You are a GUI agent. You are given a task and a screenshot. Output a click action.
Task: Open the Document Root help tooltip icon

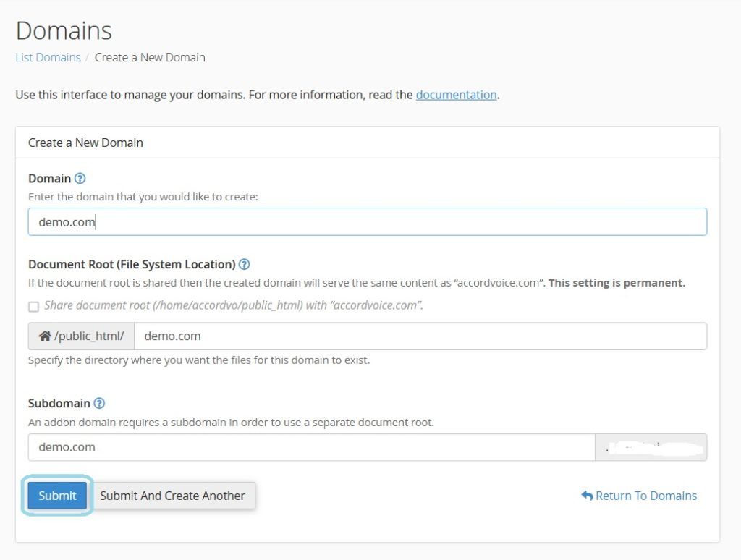(x=245, y=264)
